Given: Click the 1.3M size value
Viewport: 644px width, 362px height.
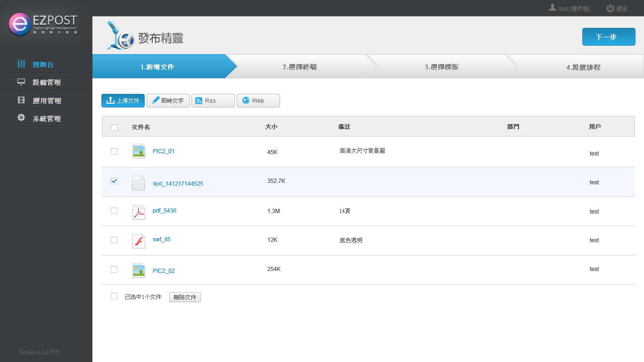Looking at the screenshot, I should (273, 211).
